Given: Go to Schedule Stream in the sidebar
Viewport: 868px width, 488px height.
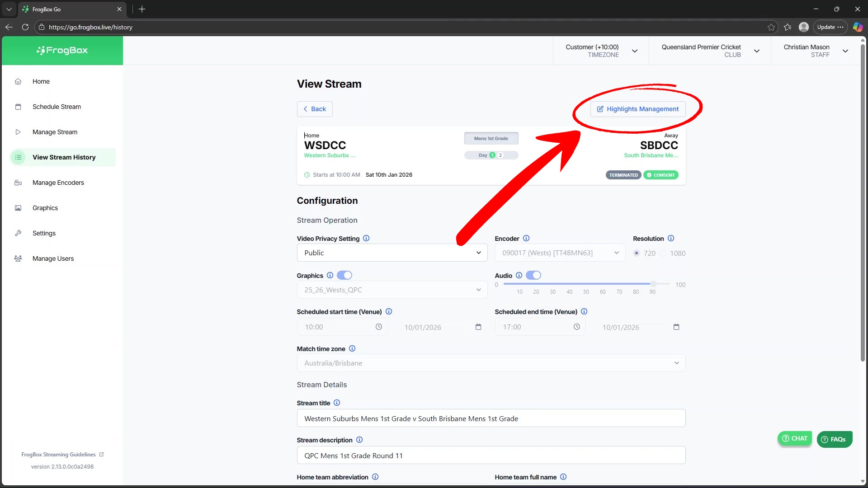Looking at the screenshot, I should [x=57, y=107].
